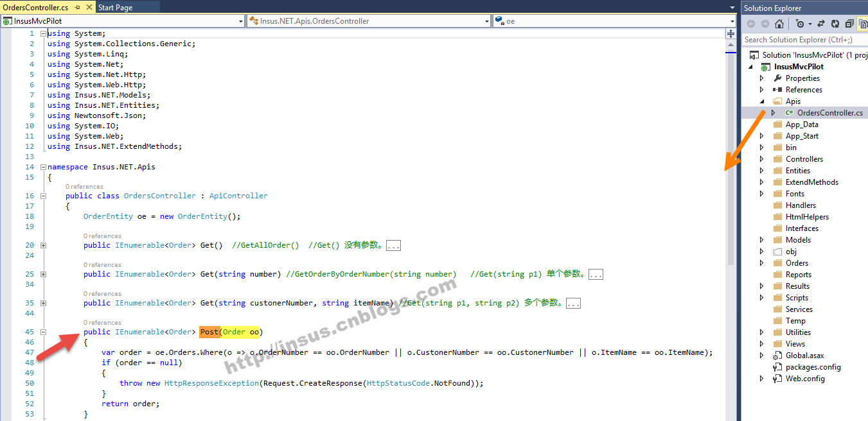This screenshot has height=421, width=868.
Task: Expand the collapsed Get(string number) method
Action: point(43,274)
